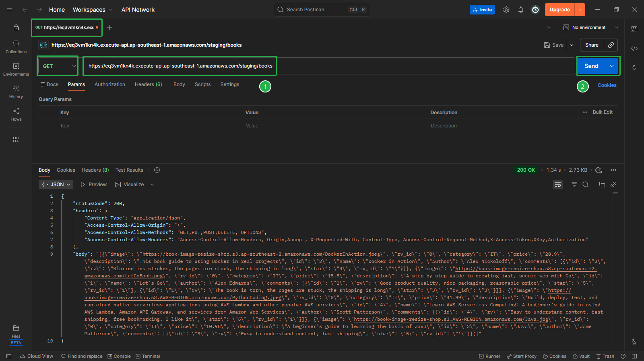Change the GET method dropdown
Screen dimensions: 644x361
pyautogui.click(x=58, y=66)
